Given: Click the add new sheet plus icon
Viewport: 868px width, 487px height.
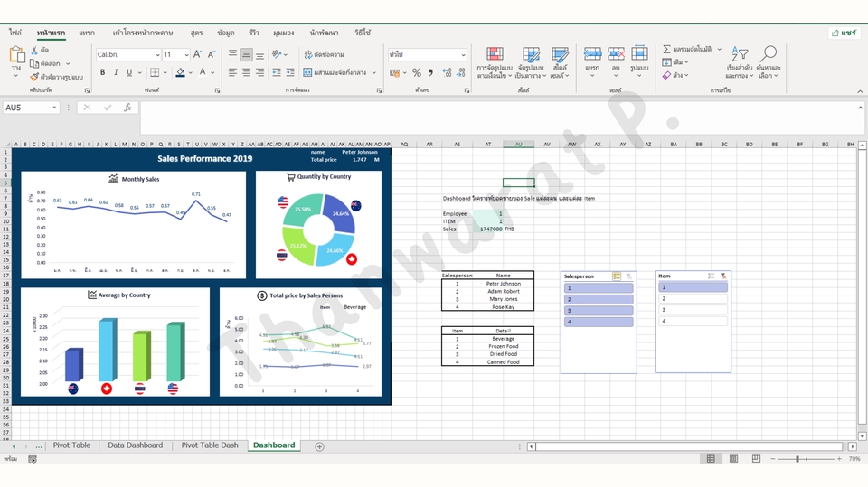Looking at the screenshot, I should tap(319, 446).
